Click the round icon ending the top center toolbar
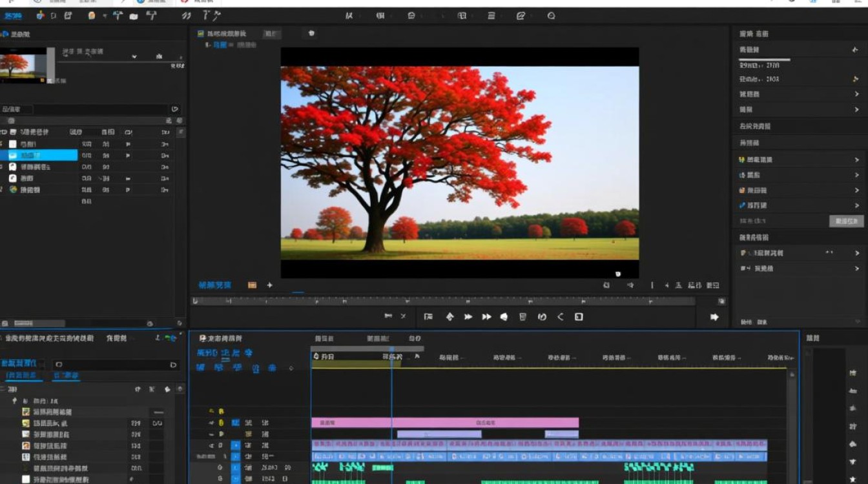Viewport: 868px width, 484px height. click(x=551, y=15)
